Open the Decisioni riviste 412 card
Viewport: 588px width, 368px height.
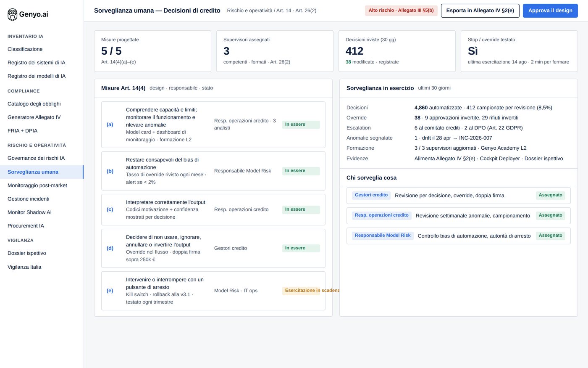tap(397, 51)
